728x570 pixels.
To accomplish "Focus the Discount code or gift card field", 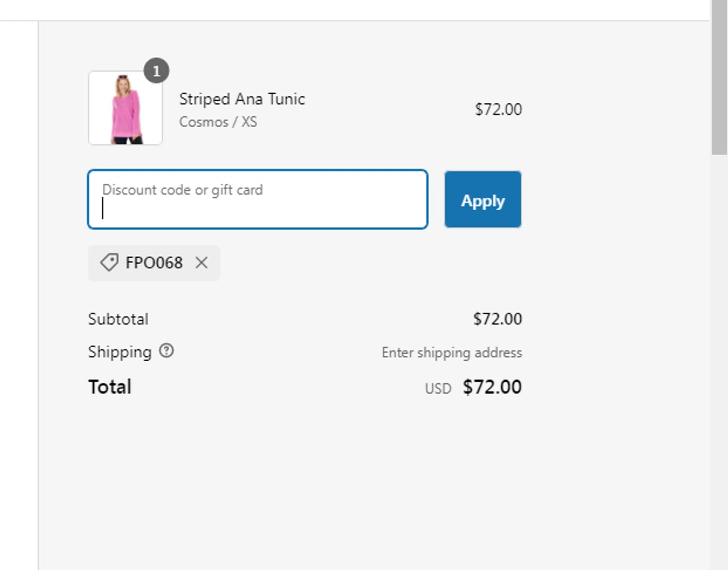I will (257, 199).
